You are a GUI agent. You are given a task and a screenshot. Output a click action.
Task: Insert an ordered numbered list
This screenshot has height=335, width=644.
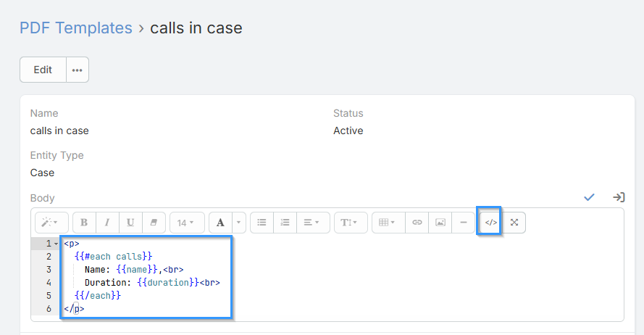285,223
